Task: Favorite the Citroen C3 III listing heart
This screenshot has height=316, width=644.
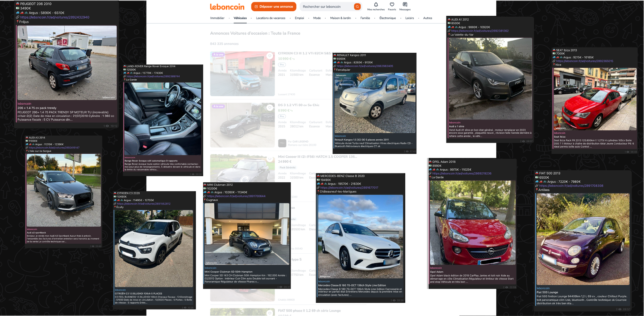Action: pyautogui.click(x=270, y=56)
